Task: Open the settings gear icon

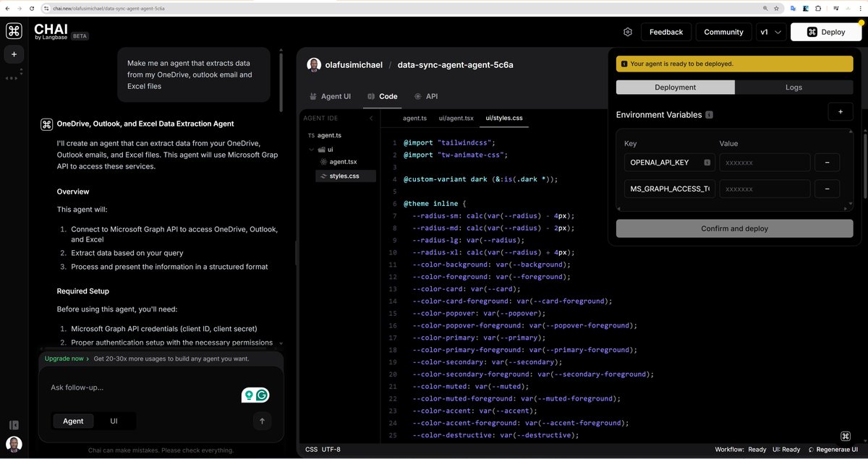Action: (627, 32)
